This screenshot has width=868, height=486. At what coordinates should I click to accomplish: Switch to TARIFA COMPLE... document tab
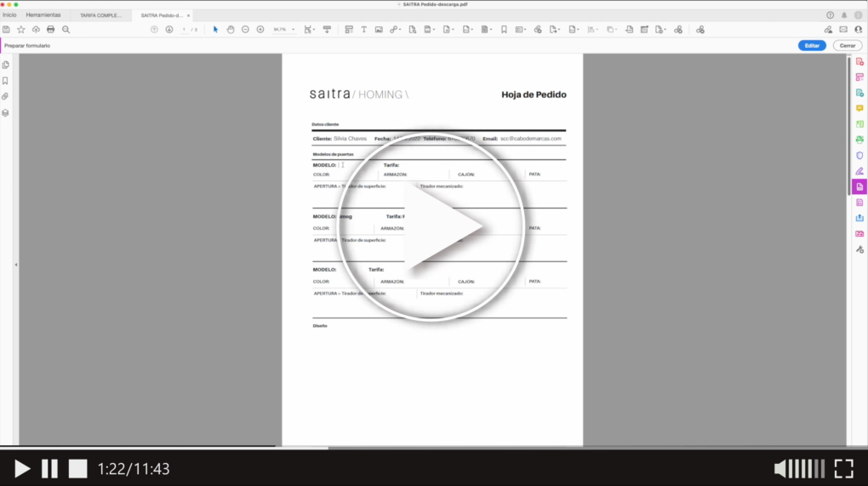(100, 15)
